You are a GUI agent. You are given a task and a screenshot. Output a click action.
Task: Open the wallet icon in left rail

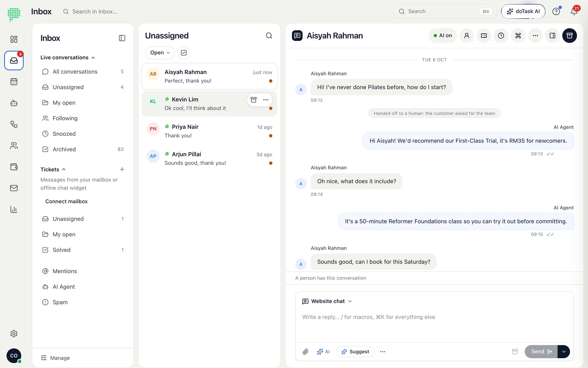[14, 167]
